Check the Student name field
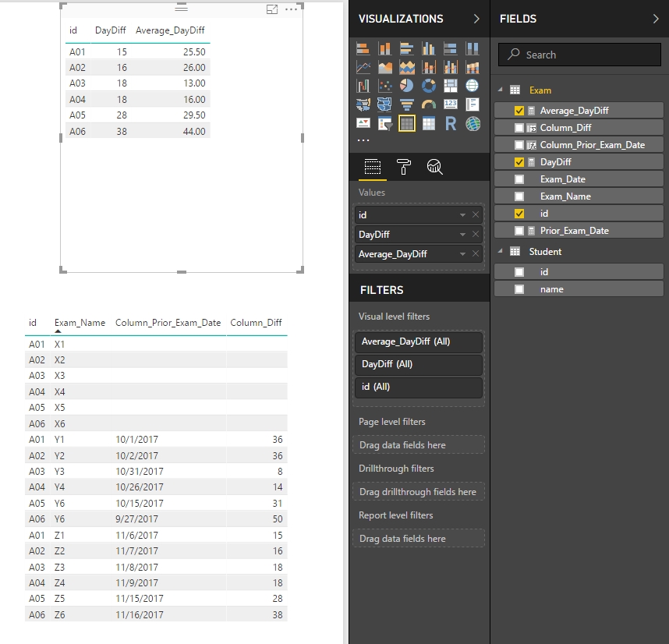669x644 pixels. pos(519,289)
